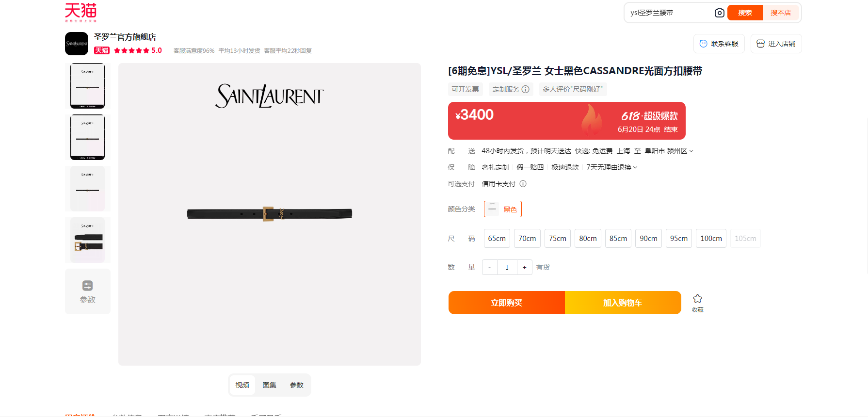
Task: Expand the delivery address 阜阳市 颍州区 dropdown
Action: 669,151
